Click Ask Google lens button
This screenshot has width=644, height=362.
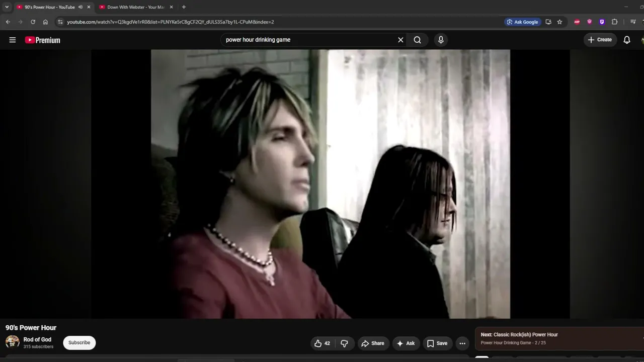click(x=523, y=22)
